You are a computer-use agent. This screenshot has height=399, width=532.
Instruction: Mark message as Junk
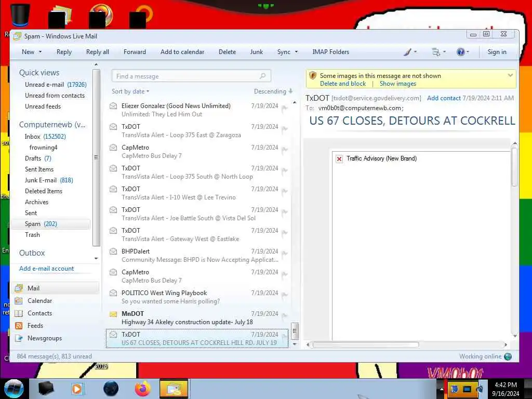click(x=256, y=52)
